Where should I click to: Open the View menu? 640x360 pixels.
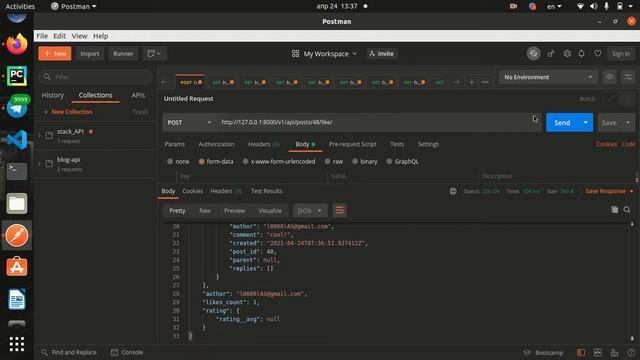click(x=79, y=36)
